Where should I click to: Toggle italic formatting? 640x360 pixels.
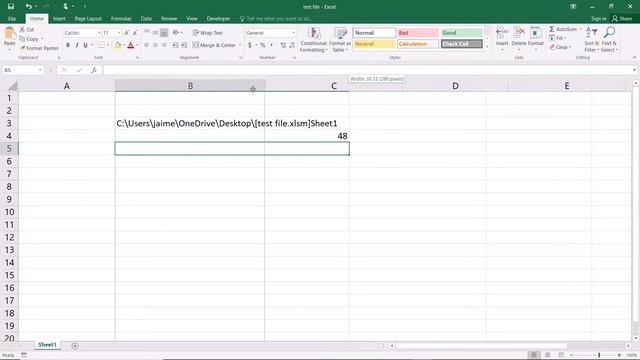(x=77, y=45)
